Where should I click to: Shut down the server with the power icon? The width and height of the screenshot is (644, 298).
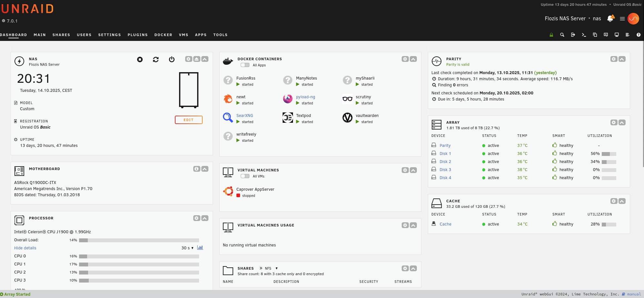(x=172, y=59)
